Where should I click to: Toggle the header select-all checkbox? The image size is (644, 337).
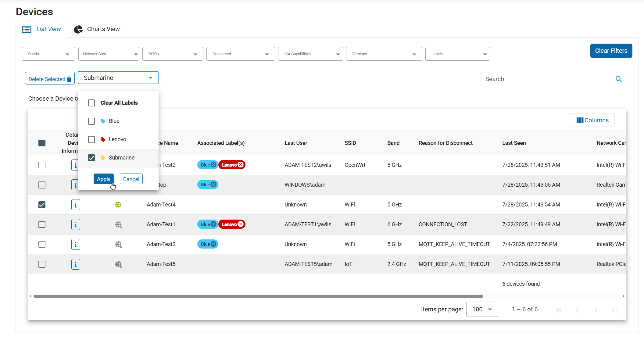[42, 143]
